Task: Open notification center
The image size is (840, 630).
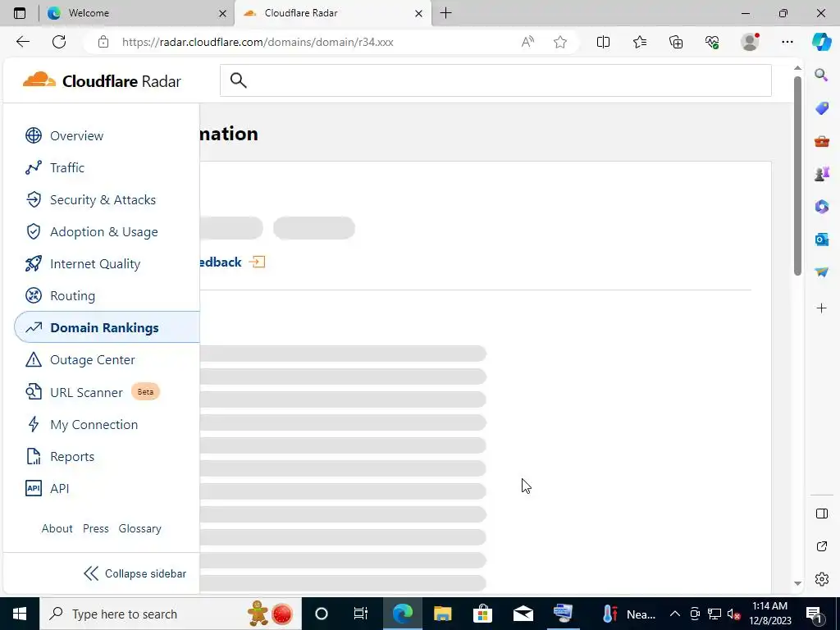Action: pyautogui.click(x=814, y=614)
